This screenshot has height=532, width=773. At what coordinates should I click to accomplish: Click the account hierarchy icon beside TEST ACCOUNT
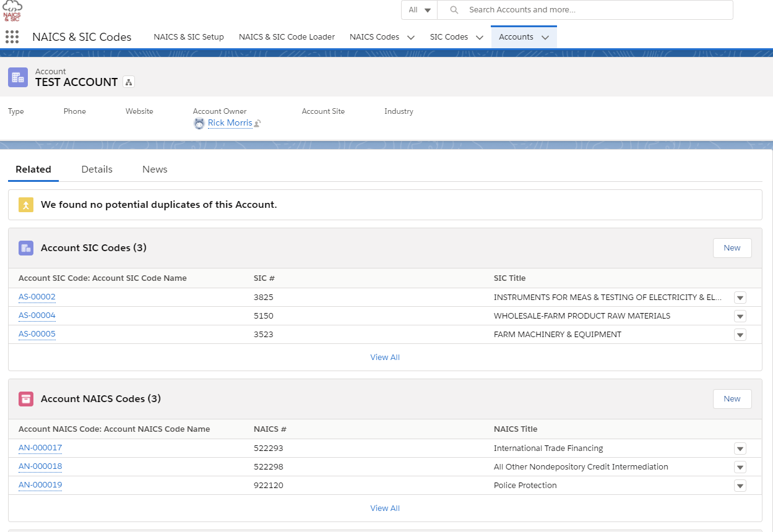click(x=128, y=82)
